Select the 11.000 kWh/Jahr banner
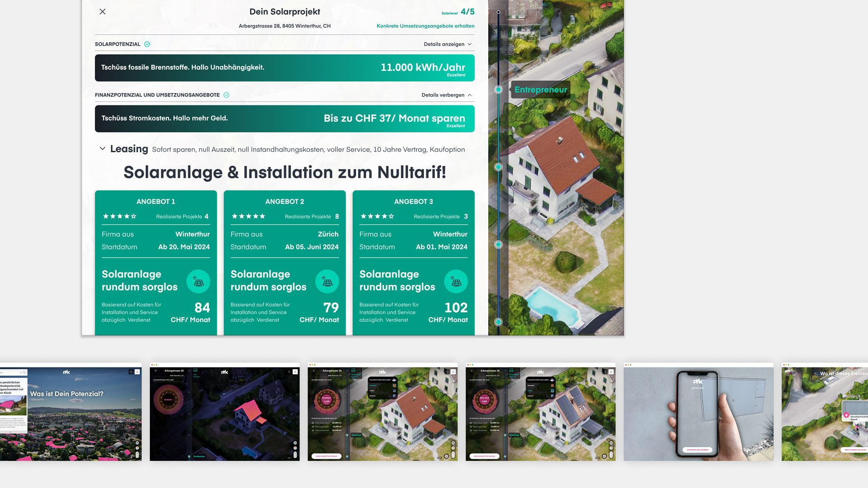Screen dimensions: 868x488 click(x=285, y=68)
